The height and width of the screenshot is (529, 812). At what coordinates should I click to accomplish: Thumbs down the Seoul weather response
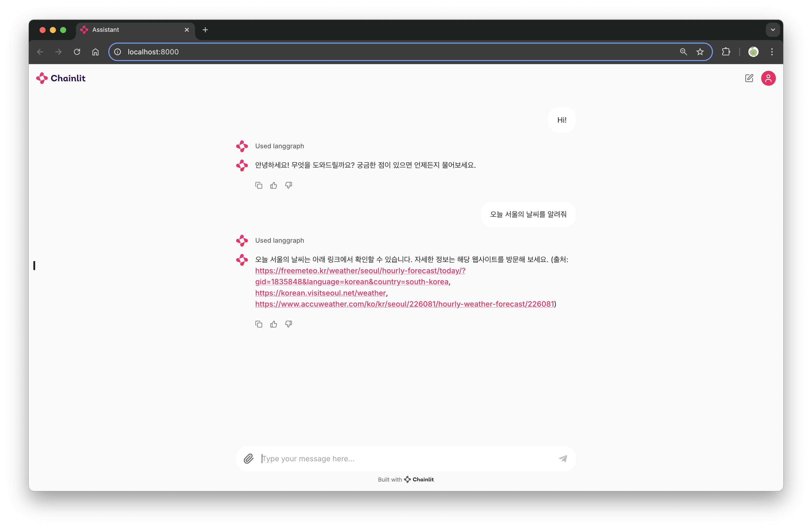coord(289,324)
